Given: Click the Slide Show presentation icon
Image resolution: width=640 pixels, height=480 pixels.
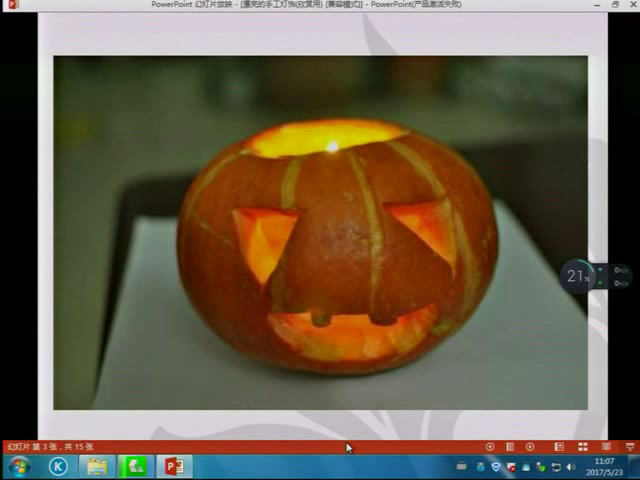Looking at the screenshot, I should (x=630, y=447).
